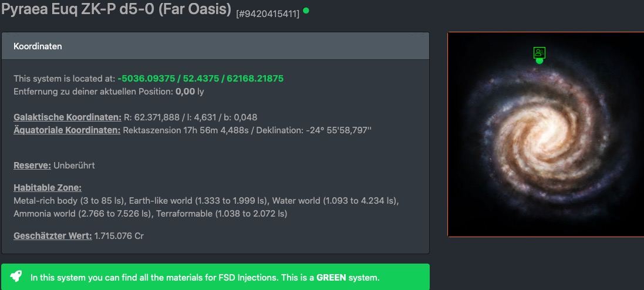The image size is (644, 290).
Task: Click the Geschätzter Wert label
Action: pos(52,236)
